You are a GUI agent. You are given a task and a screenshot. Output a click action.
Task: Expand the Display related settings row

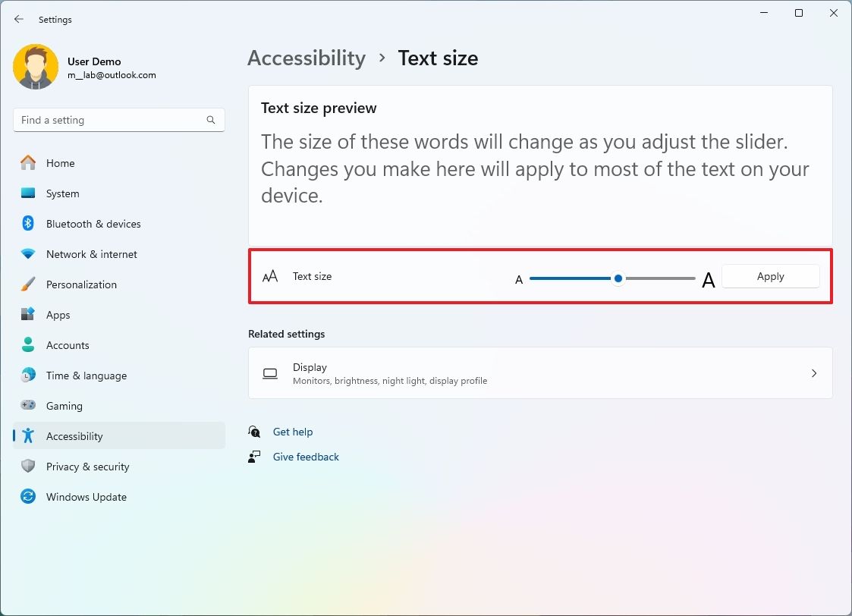[540, 372]
